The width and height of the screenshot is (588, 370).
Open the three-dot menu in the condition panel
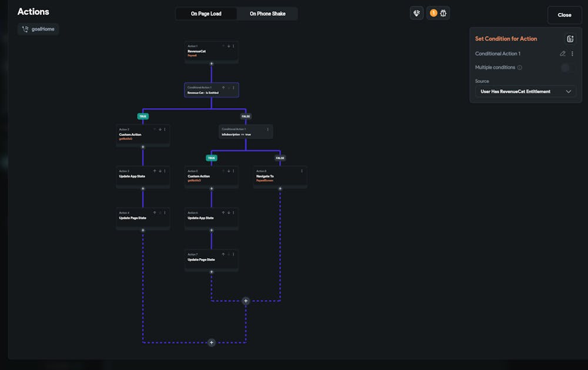pos(573,54)
